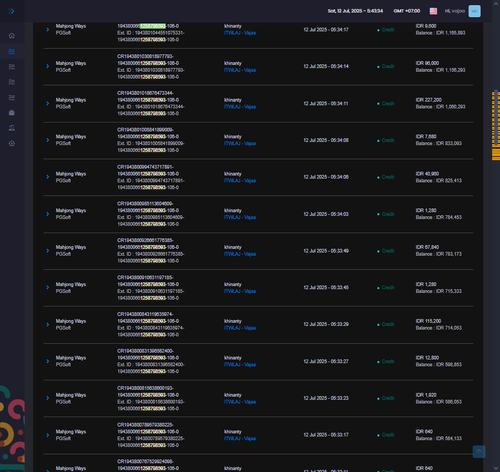Click the back-to-top arrow button
500x472 pixels.
479,452
